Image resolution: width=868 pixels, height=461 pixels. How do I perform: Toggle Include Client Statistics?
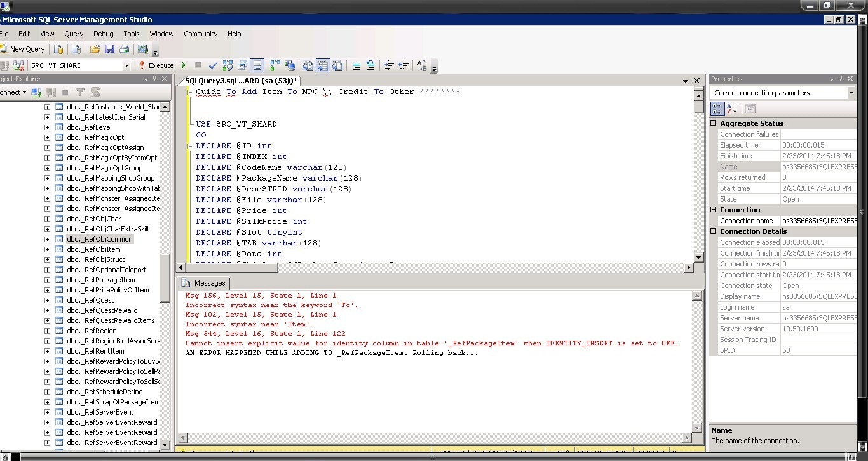coord(290,65)
